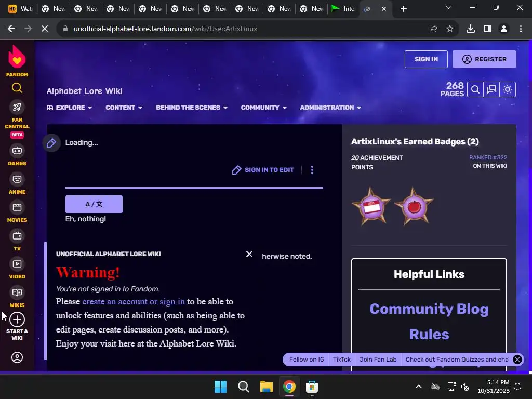Open the wiki Discussions icon
This screenshot has width=532, height=399.
491,89
